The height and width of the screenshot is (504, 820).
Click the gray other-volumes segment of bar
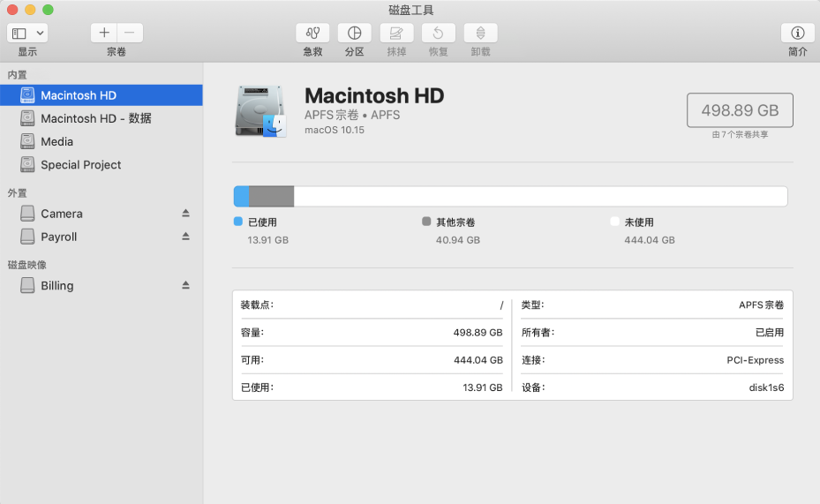coord(271,197)
